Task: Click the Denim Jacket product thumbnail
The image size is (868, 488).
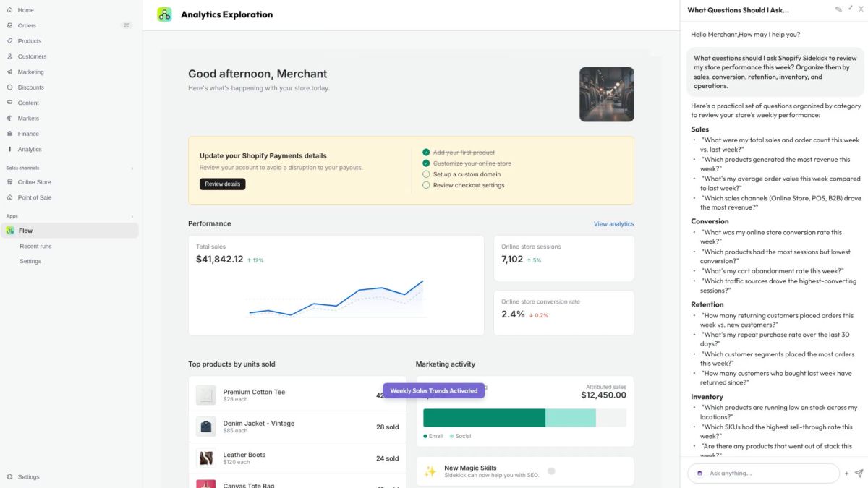Action: [206, 427]
